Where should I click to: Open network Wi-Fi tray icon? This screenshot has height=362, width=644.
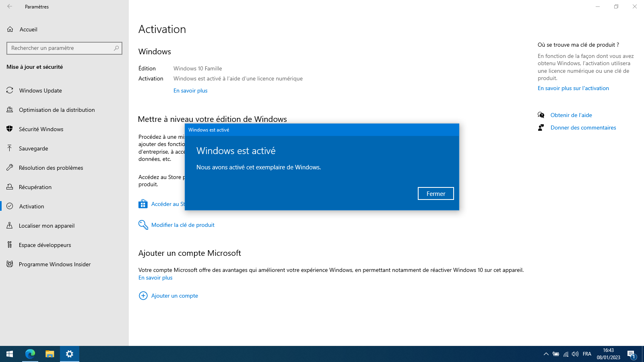coord(566,354)
